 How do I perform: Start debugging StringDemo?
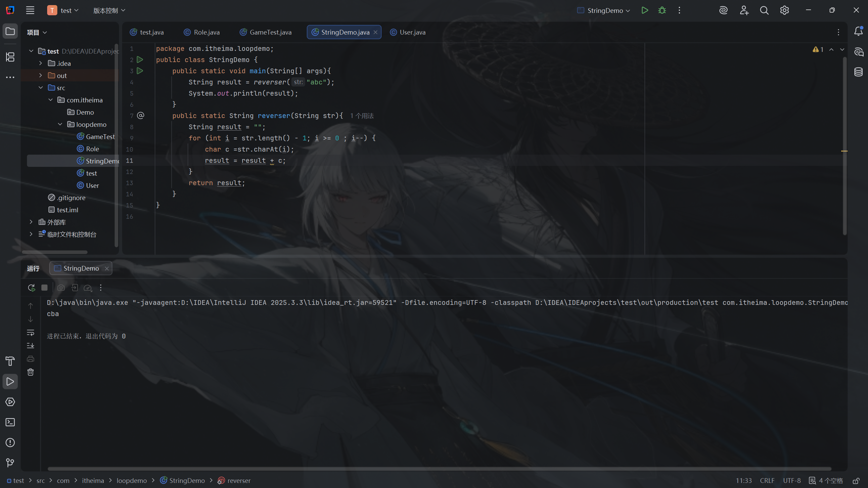coord(662,10)
